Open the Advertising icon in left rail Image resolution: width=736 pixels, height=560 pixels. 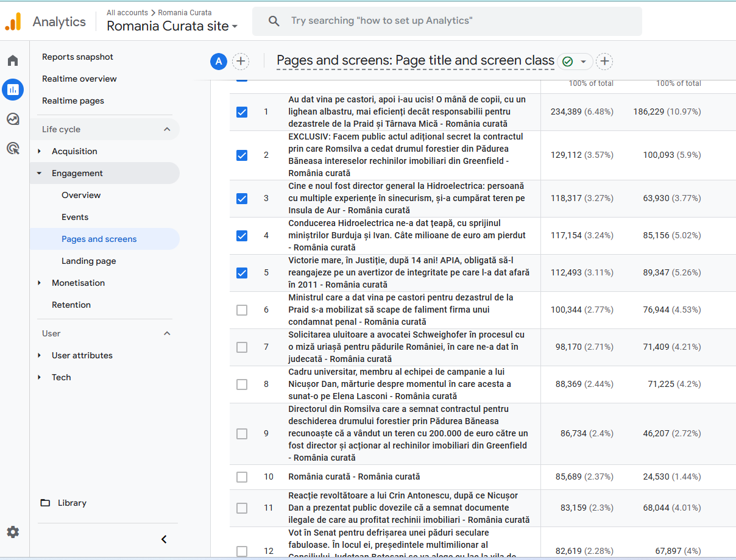13,148
